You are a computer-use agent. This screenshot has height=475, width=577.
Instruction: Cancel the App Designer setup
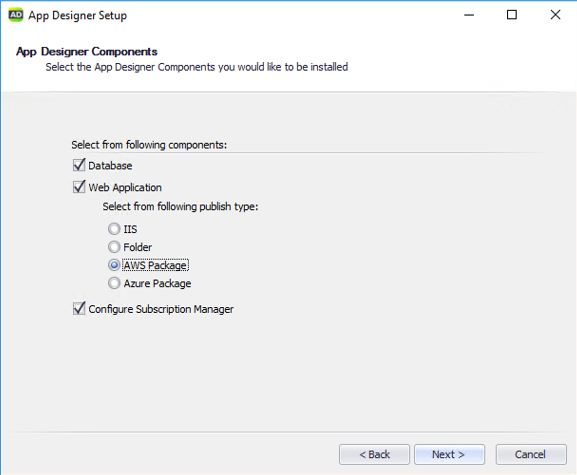click(x=531, y=454)
